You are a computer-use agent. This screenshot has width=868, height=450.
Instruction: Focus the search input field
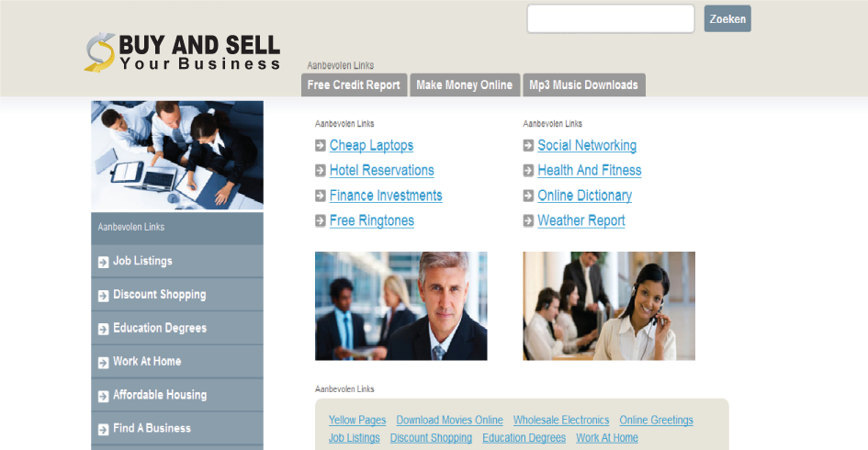[x=611, y=18]
